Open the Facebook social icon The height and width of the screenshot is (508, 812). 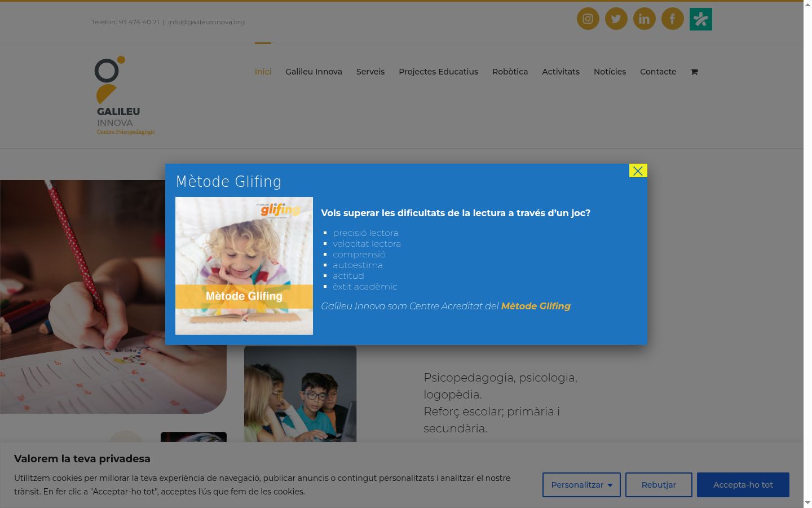pyautogui.click(x=672, y=19)
